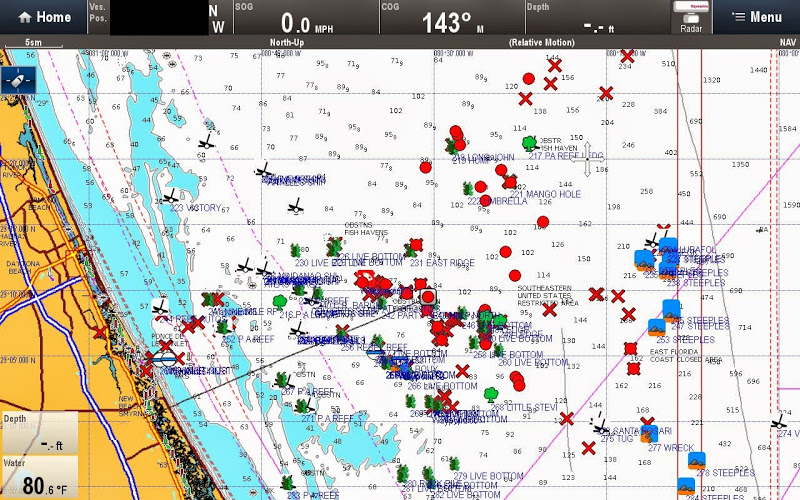Tap the find ship vessel icon
Viewport: 800px width, 500px height.
tap(18, 81)
